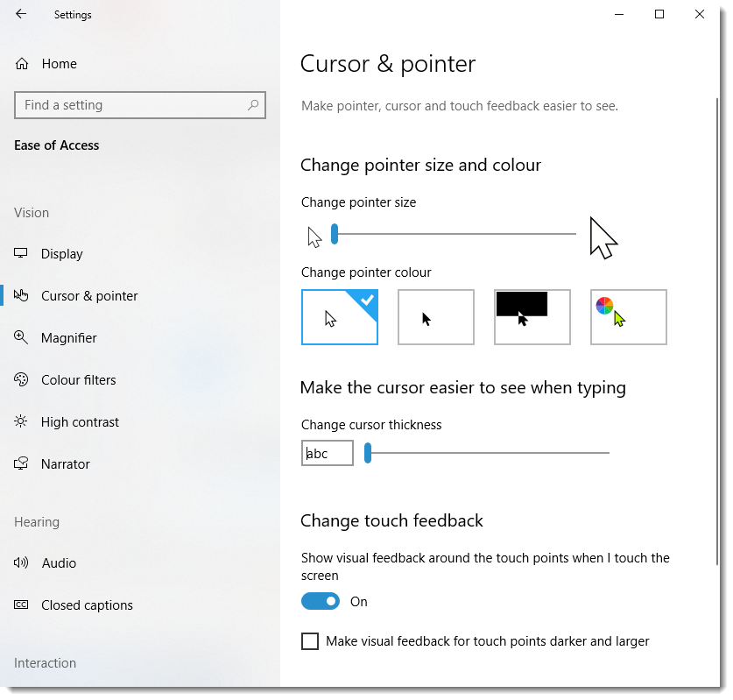Turn off touch visual feedback toggle

point(321,602)
